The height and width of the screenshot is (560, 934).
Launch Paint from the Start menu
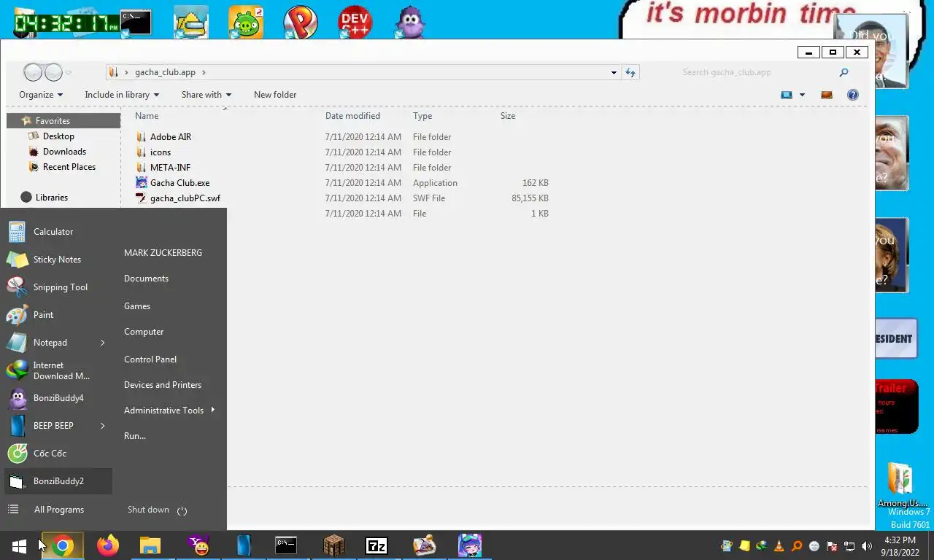tap(57, 315)
